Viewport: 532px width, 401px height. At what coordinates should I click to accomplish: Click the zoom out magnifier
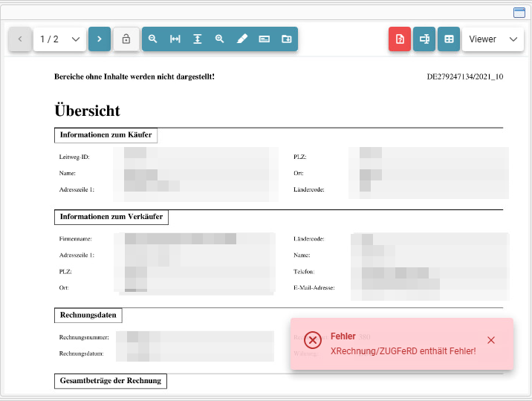152,39
